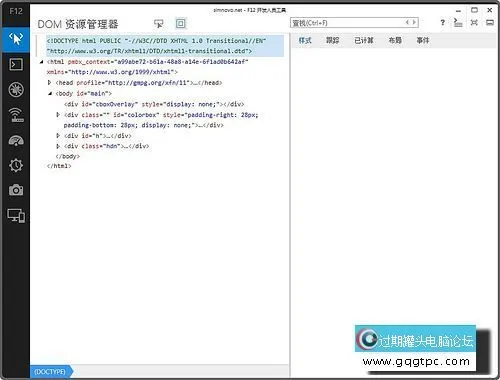Click the unpin tools window icon

(x=490, y=23)
